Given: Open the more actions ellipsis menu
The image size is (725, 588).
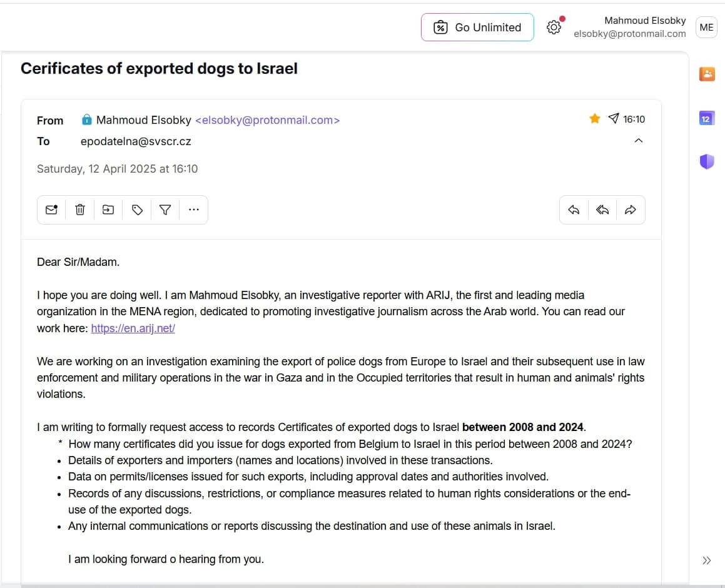Looking at the screenshot, I should (193, 210).
